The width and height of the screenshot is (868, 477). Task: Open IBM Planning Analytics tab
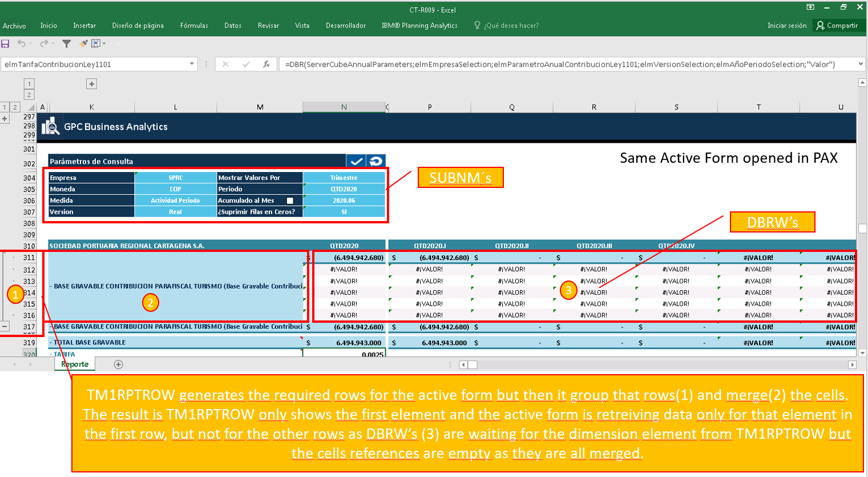coord(419,26)
